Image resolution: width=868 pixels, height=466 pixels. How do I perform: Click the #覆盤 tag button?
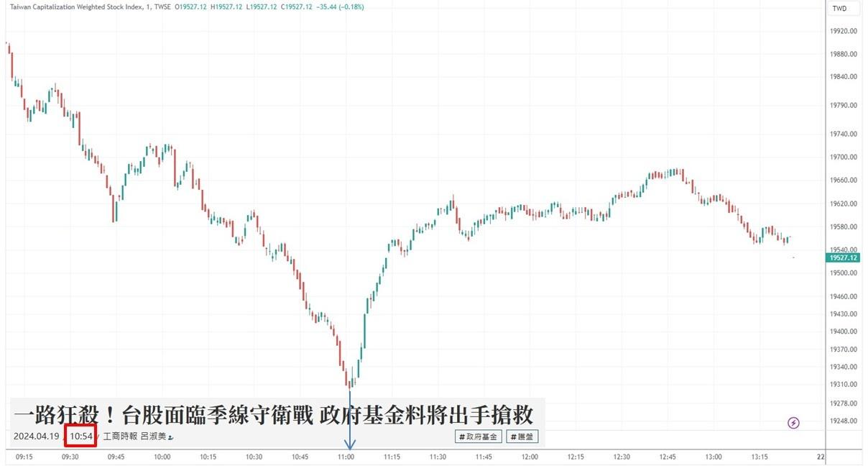click(522, 437)
